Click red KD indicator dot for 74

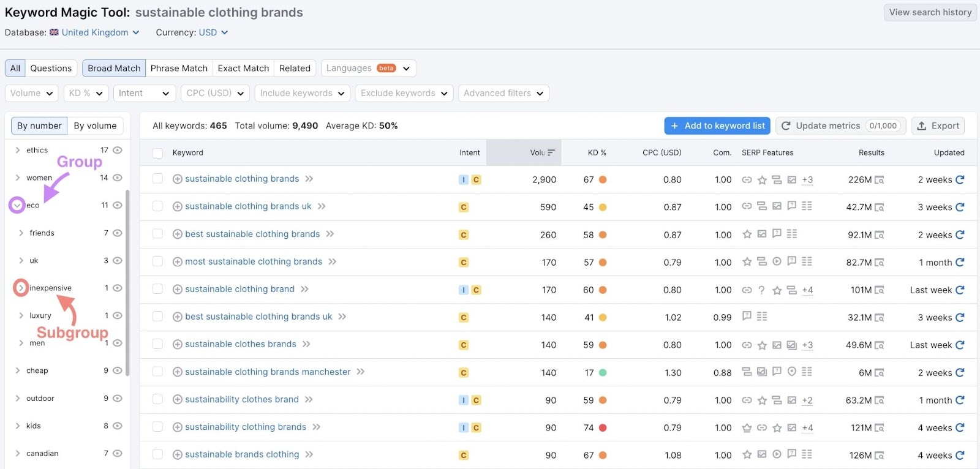tap(603, 428)
